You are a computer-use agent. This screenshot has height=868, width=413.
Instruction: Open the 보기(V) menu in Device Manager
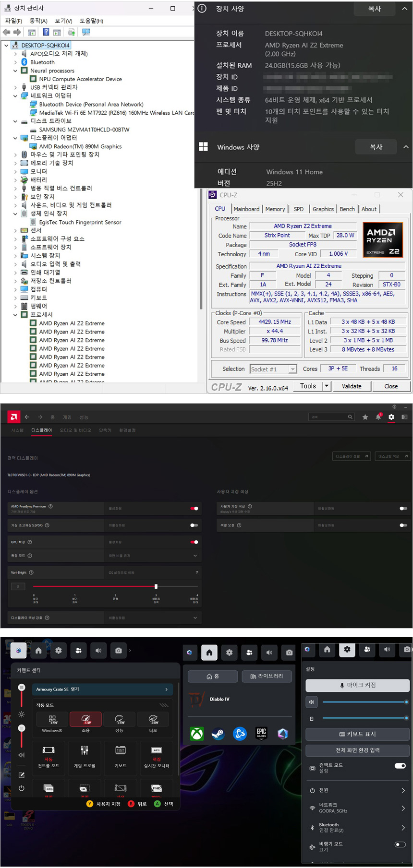click(x=63, y=21)
